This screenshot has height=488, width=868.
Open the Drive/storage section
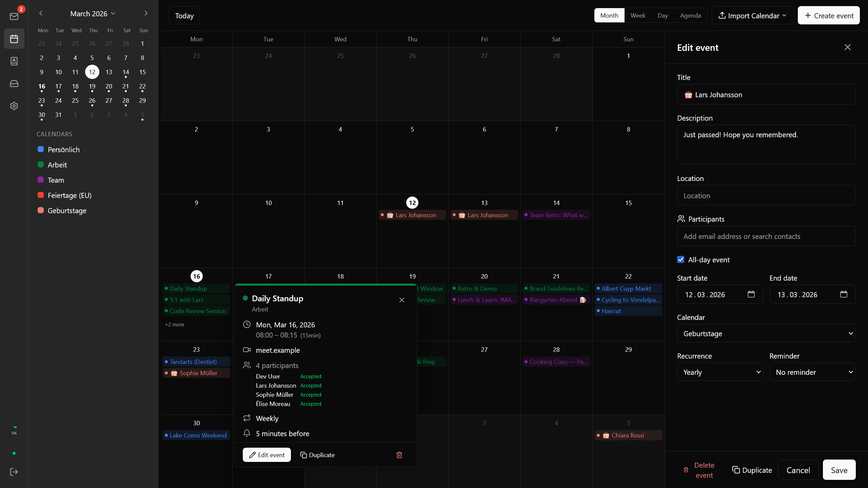14,83
